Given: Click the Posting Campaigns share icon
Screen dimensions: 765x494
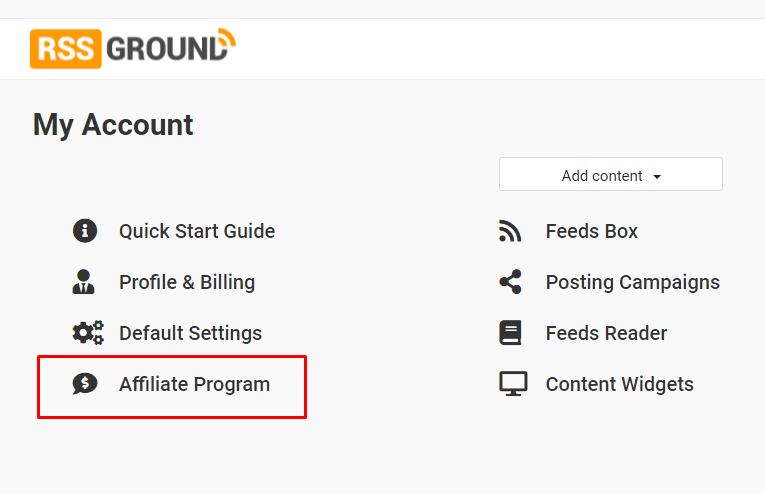Looking at the screenshot, I should [510, 282].
